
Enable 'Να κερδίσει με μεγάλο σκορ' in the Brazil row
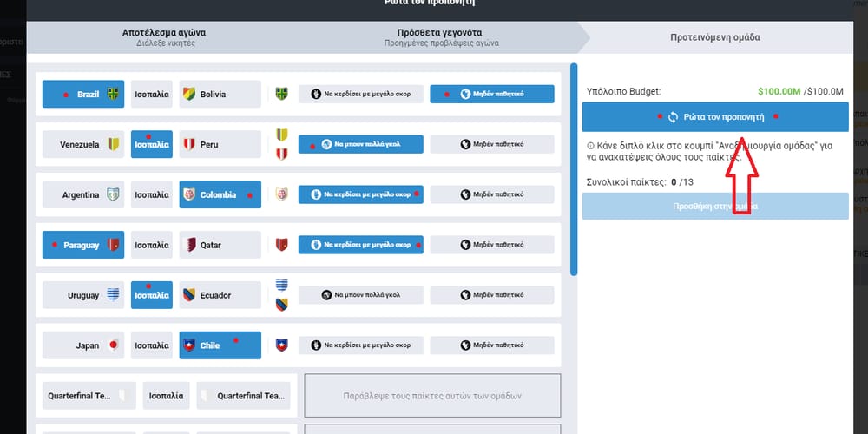pos(361,94)
